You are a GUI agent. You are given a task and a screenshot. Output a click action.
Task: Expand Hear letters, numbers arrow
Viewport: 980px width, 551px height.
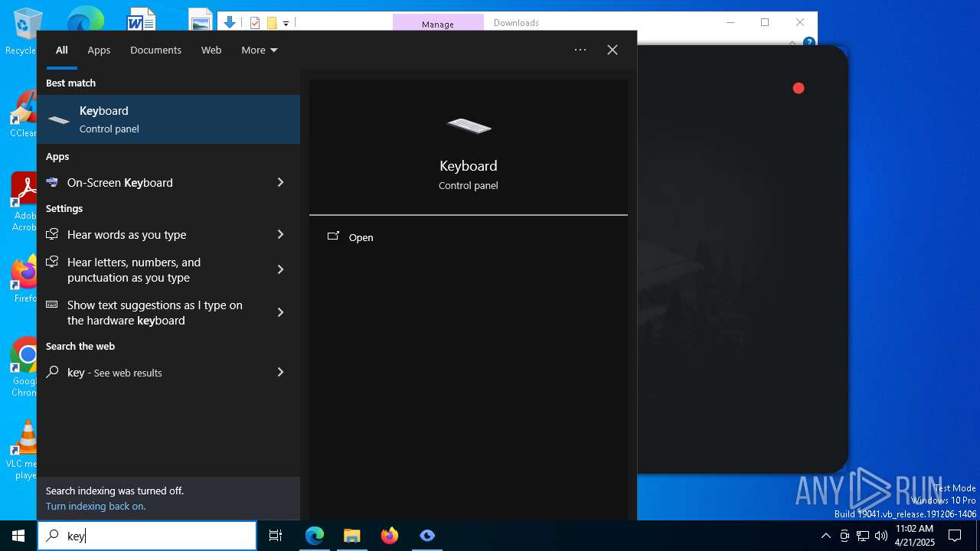[280, 269]
